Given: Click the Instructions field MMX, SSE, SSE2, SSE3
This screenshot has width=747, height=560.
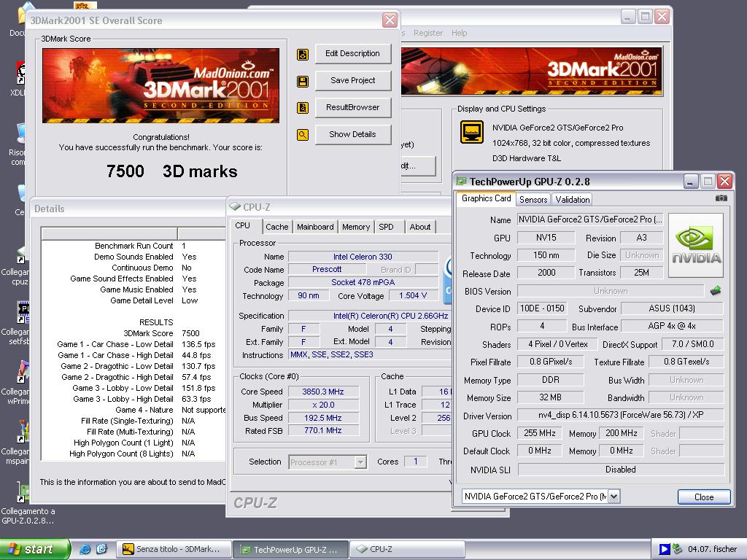Looking at the screenshot, I should pyautogui.click(x=369, y=355).
